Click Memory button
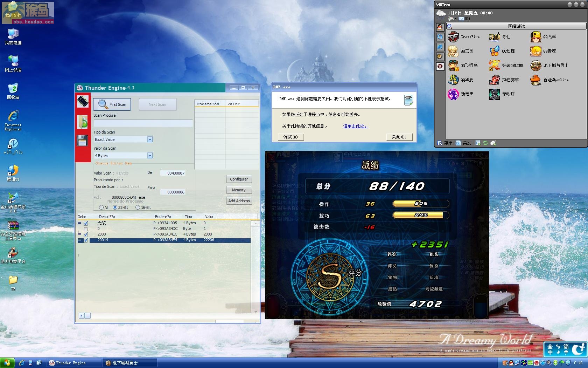The height and width of the screenshot is (368, 588). click(239, 190)
